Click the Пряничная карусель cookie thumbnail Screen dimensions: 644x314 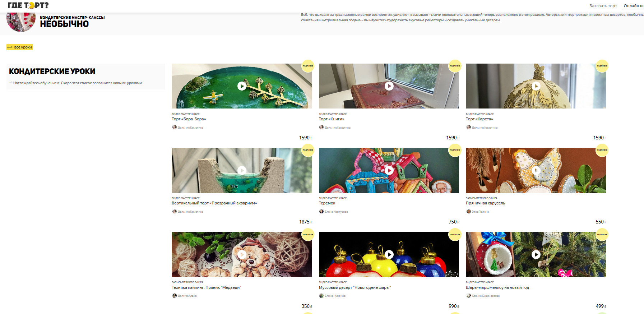[536, 170]
